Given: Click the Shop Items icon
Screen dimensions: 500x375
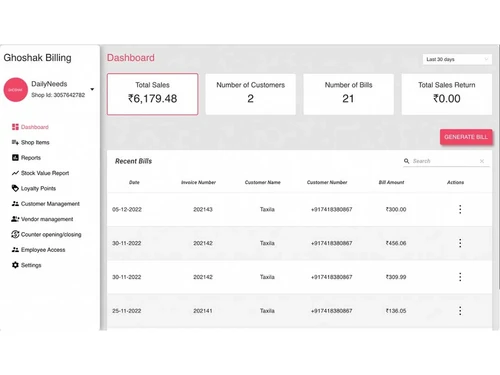Looking at the screenshot, I should tap(15, 142).
